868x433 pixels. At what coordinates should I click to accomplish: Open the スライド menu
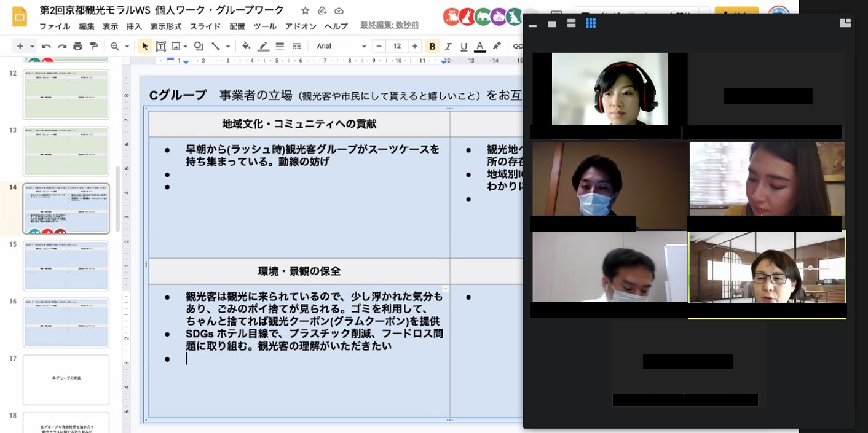pyautogui.click(x=205, y=26)
